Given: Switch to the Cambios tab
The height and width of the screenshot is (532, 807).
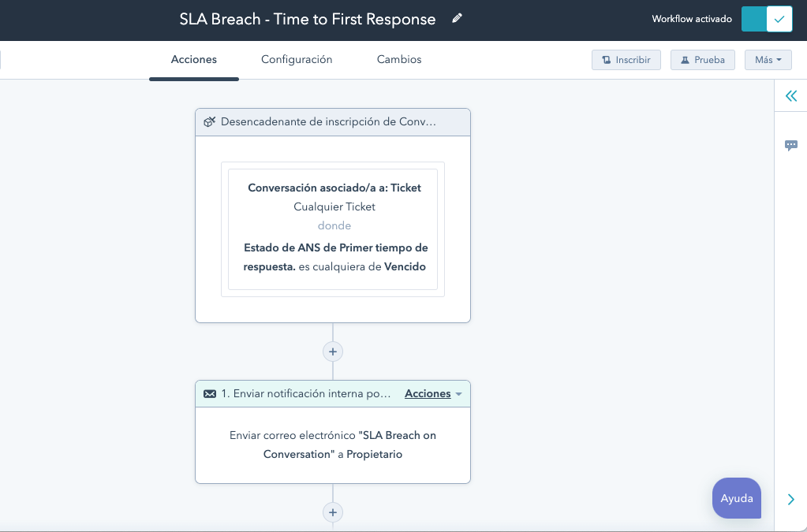Looking at the screenshot, I should click(399, 60).
